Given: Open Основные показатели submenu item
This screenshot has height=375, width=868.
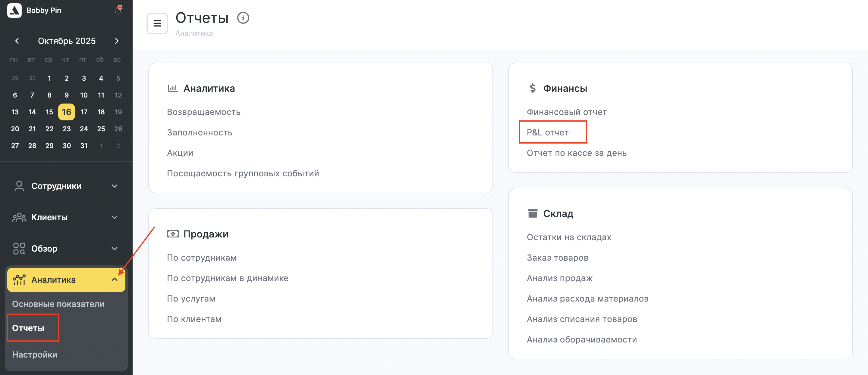Looking at the screenshot, I should click(58, 304).
